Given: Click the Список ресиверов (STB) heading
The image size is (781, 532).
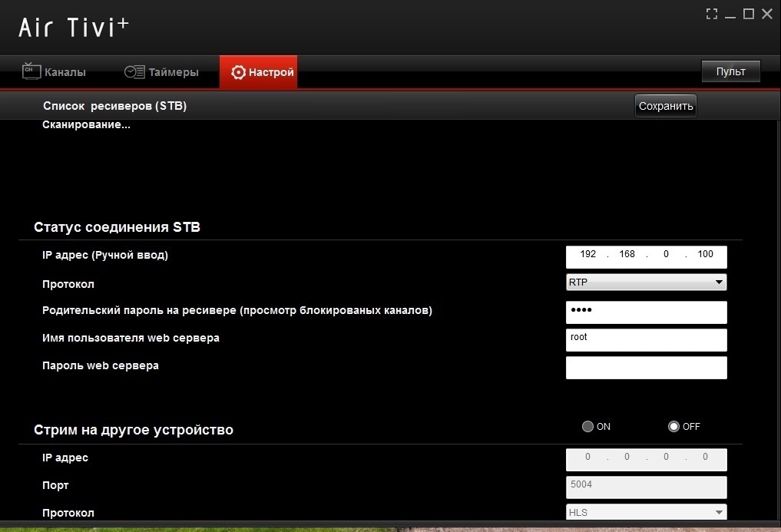Looking at the screenshot, I should (x=114, y=106).
